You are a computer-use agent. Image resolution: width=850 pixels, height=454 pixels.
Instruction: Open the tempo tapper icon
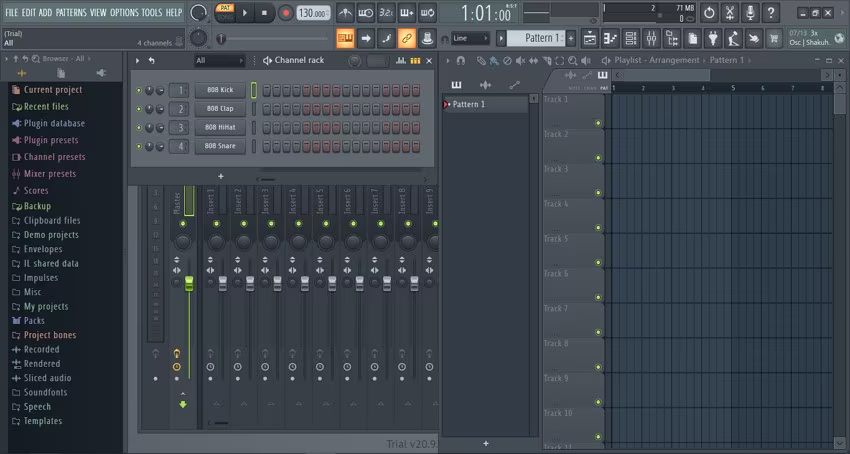click(x=733, y=38)
